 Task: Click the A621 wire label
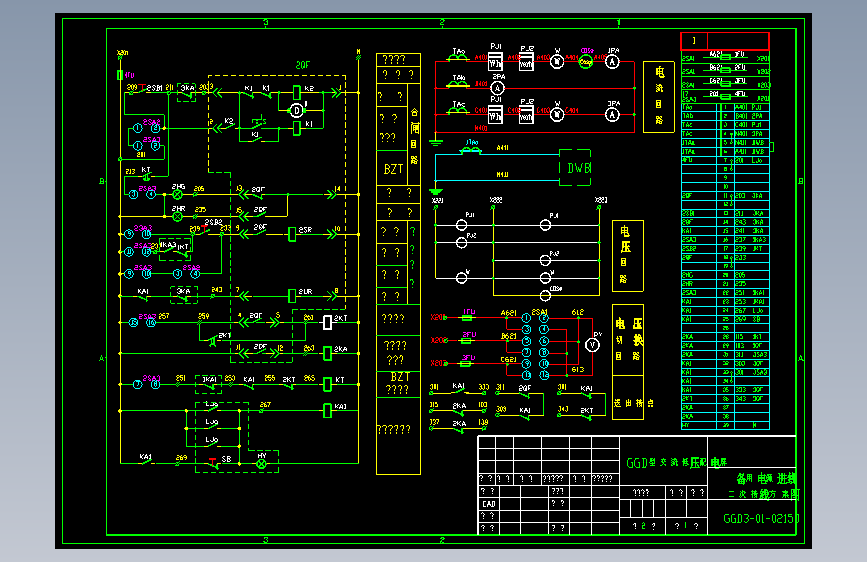509,313
